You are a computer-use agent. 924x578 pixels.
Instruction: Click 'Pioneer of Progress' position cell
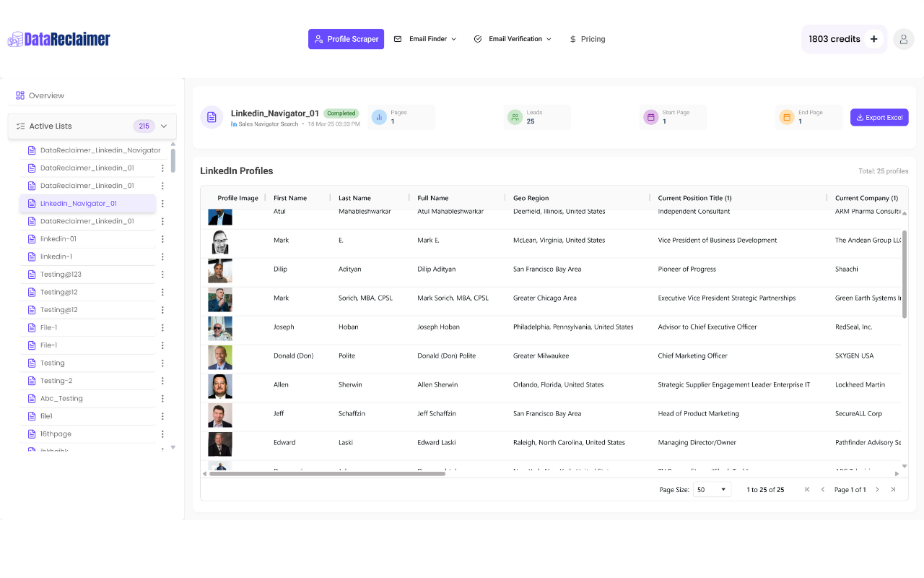687,269
